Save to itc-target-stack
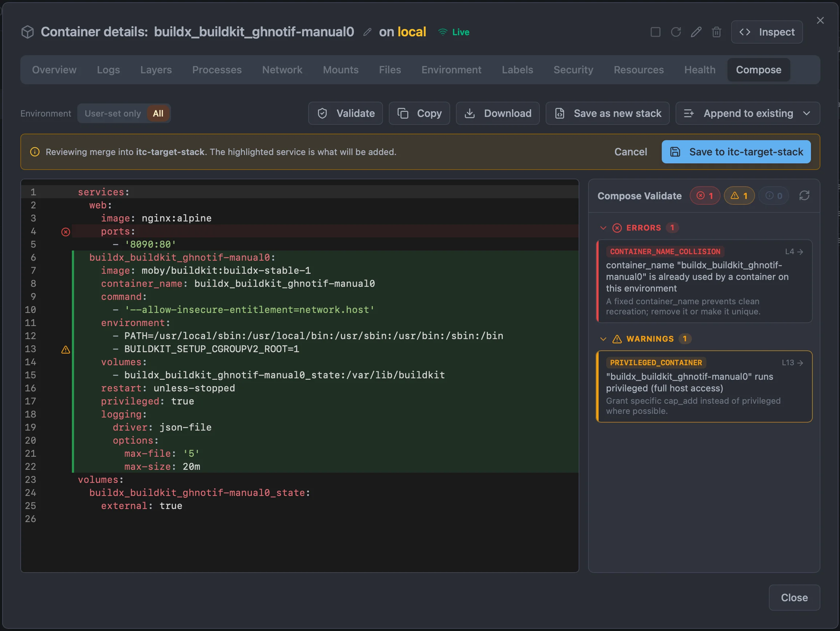The height and width of the screenshot is (631, 840). (x=736, y=152)
